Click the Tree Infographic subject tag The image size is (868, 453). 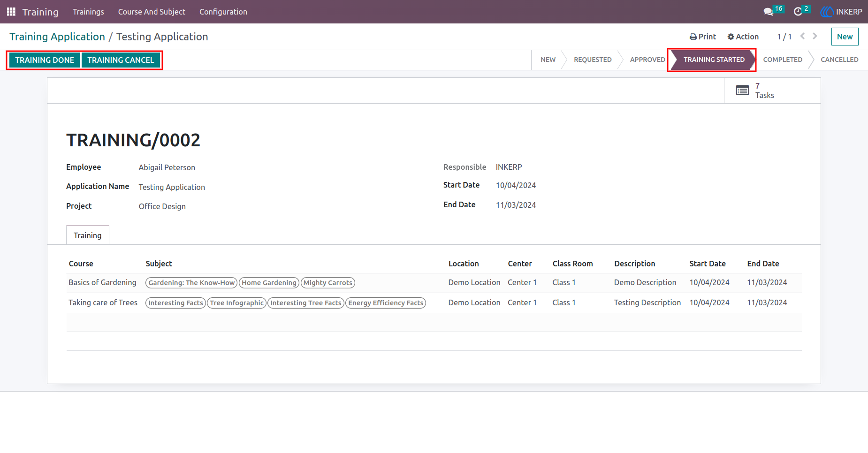click(237, 303)
